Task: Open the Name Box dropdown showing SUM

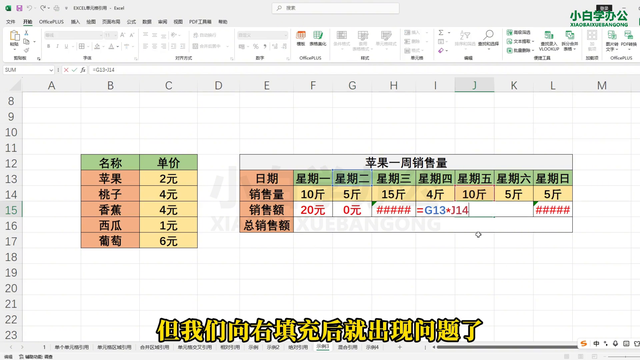Action: point(51,70)
